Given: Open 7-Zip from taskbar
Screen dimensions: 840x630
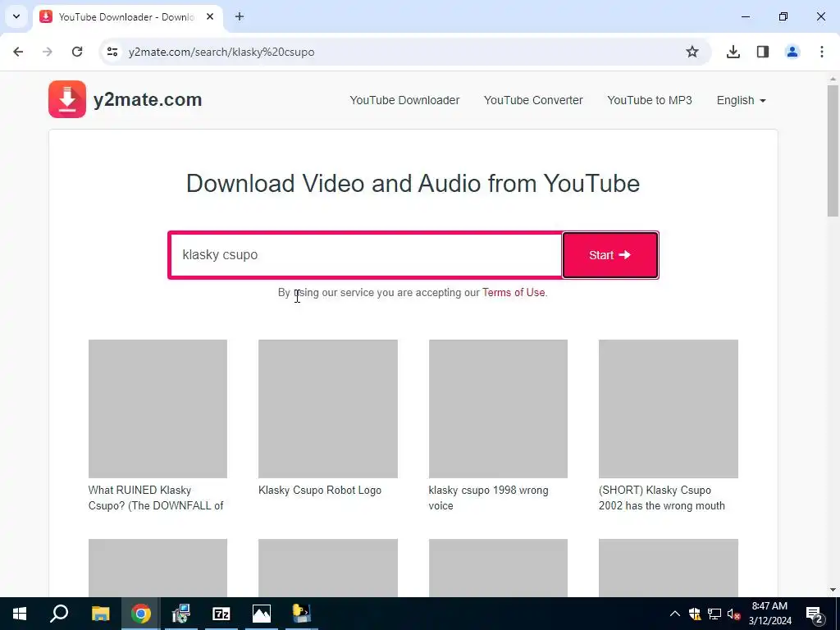Looking at the screenshot, I should (221, 614).
